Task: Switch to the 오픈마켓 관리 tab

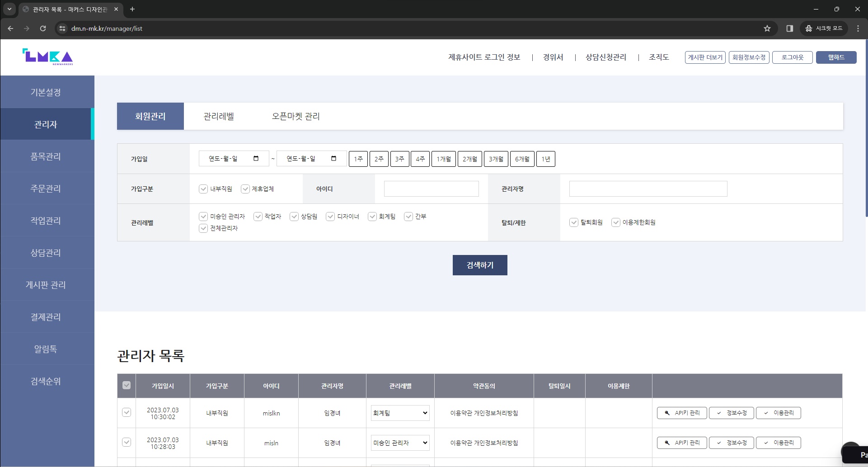Action: tap(296, 116)
